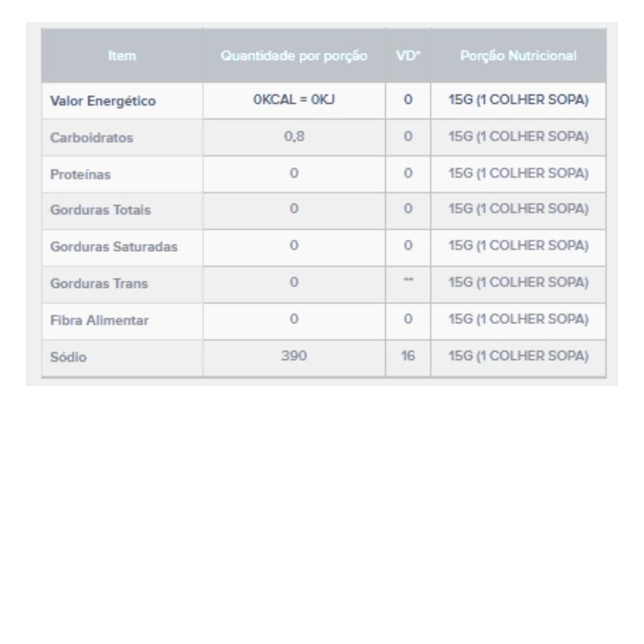The height and width of the screenshot is (644, 644).
Task: Select the Fibra Alimentar row label
Action: (99, 320)
